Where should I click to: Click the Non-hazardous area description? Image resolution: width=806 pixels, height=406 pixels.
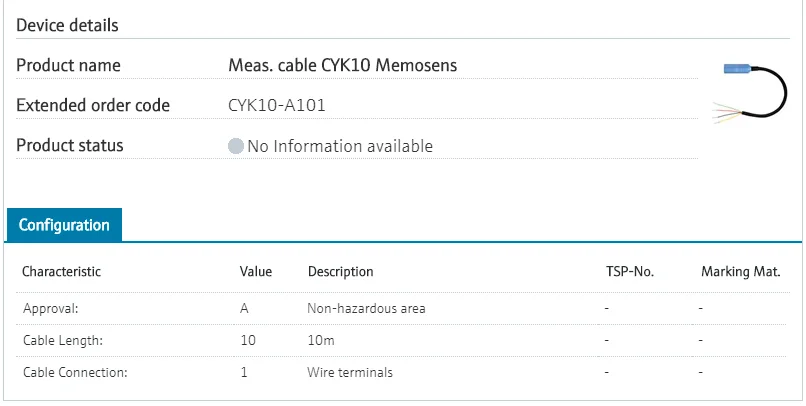pyautogui.click(x=366, y=308)
